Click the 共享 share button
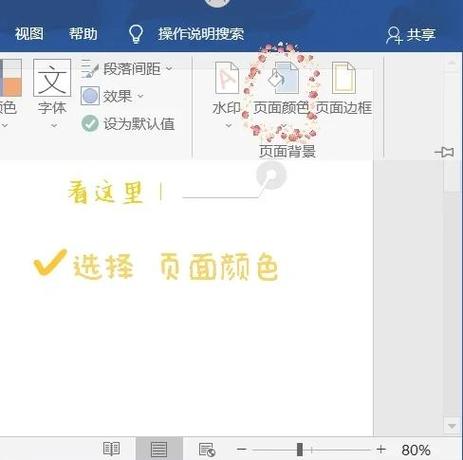463x460 pixels. pos(411,34)
